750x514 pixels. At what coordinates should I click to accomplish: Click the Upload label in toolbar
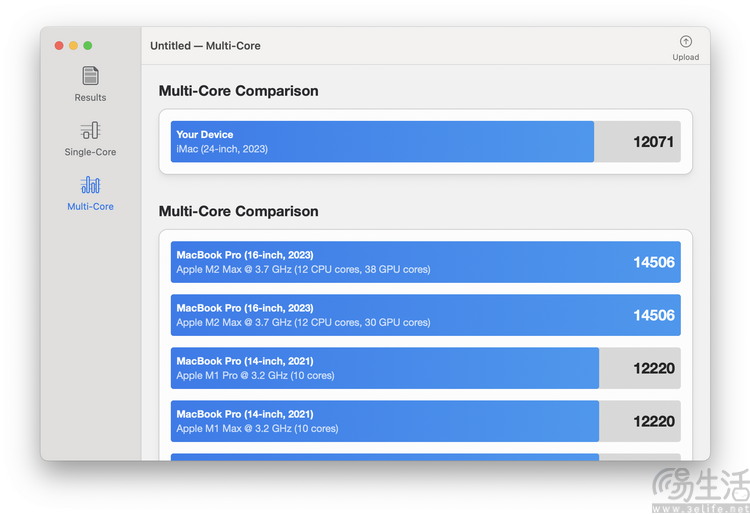pos(685,57)
